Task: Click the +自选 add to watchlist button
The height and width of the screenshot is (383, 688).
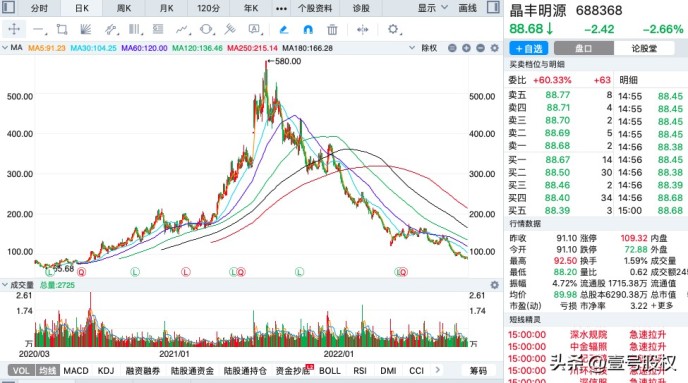Action: tap(529, 48)
